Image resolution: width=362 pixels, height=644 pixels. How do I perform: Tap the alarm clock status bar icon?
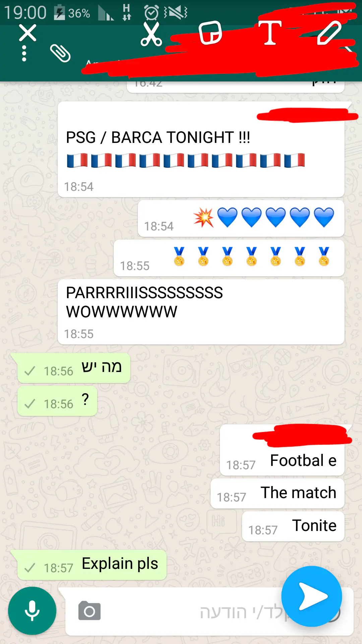tap(151, 13)
